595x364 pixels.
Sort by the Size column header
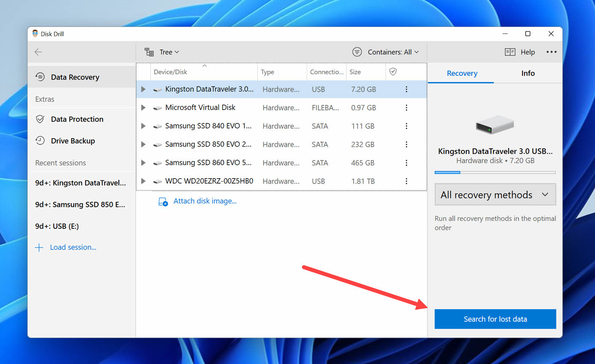pyautogui.click(x=366, y=72)
